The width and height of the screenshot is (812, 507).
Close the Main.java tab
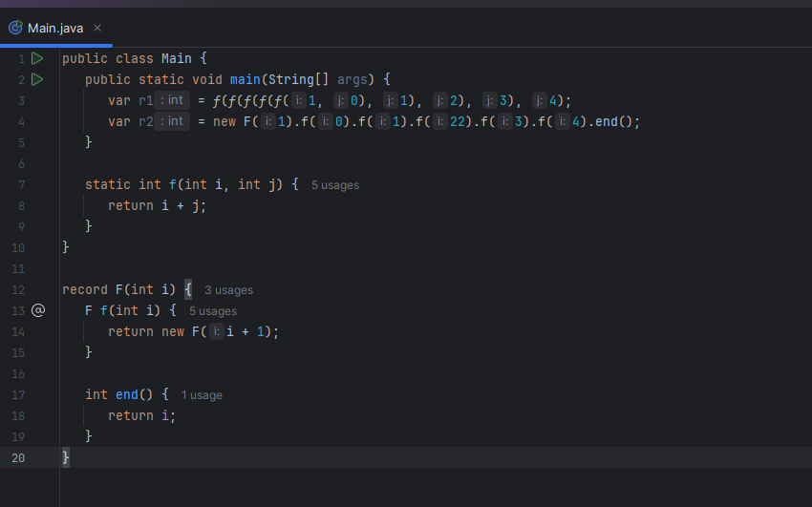(97, 28)
